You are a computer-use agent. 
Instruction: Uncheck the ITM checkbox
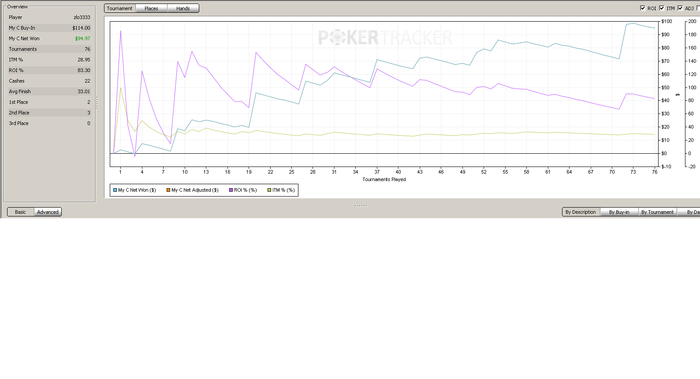pos(662,8)
